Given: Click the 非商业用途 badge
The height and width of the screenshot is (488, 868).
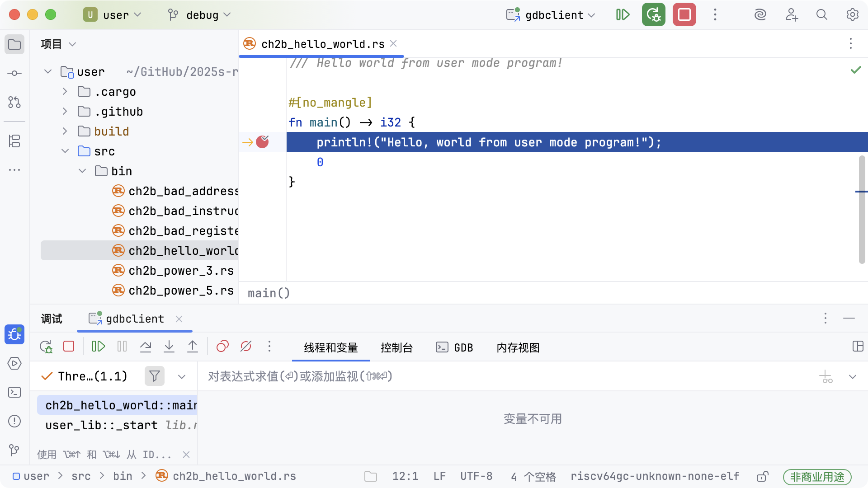Looking at the screenshot, I should tap(817, 477).
